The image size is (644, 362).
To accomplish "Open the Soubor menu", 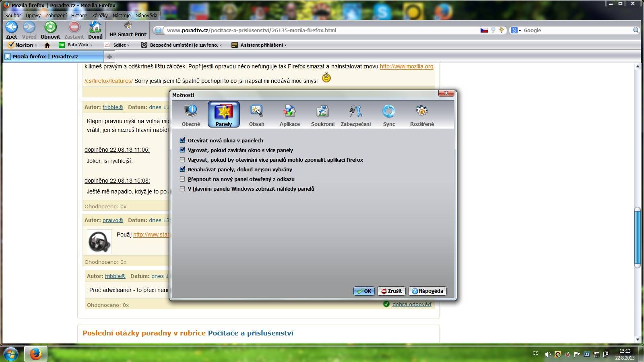I will [13, 15].
